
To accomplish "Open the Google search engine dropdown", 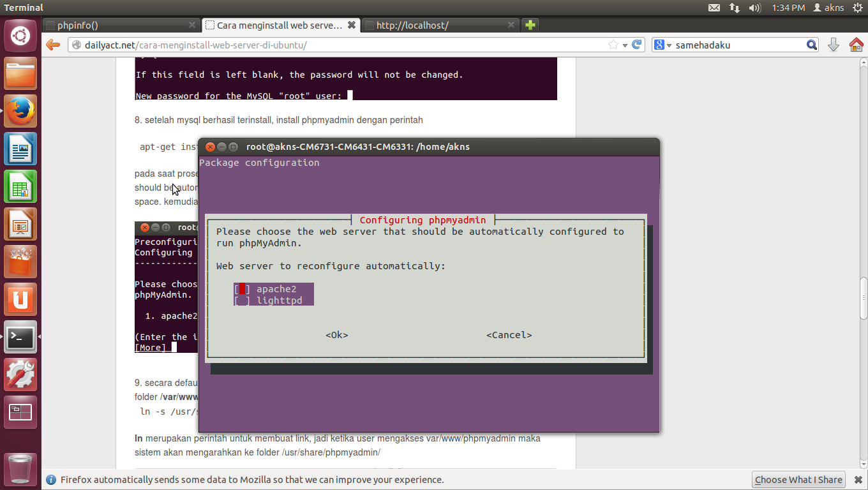I will click(x=662, y=45).
